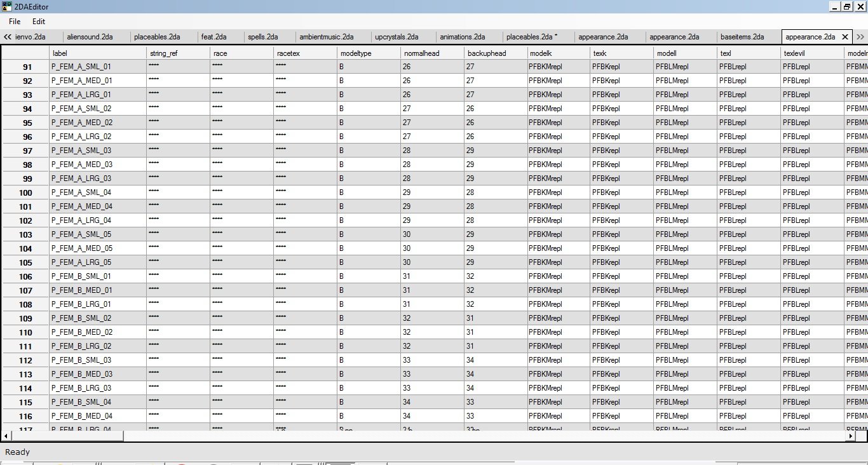This screenshot has width=868, height=465.
Task: Open the Edit menu
Action: [39, 22]
